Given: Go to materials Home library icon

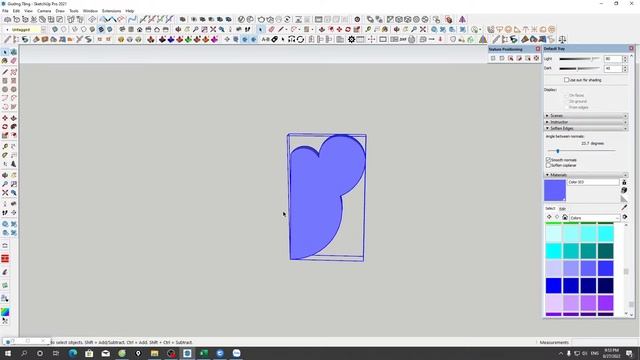Looking at the screenshot, I should click(x=565, y=218).
